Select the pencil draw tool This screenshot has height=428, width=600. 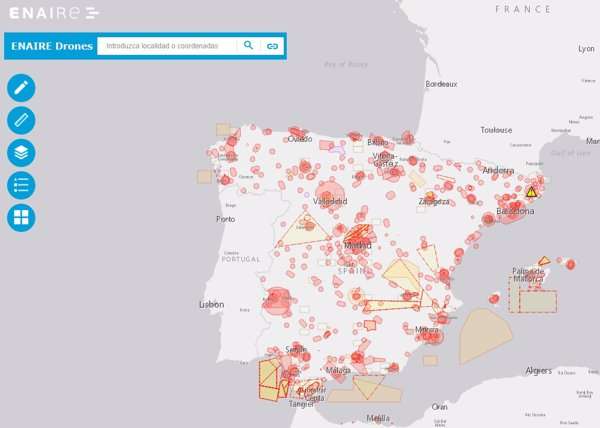pos(21,87)
